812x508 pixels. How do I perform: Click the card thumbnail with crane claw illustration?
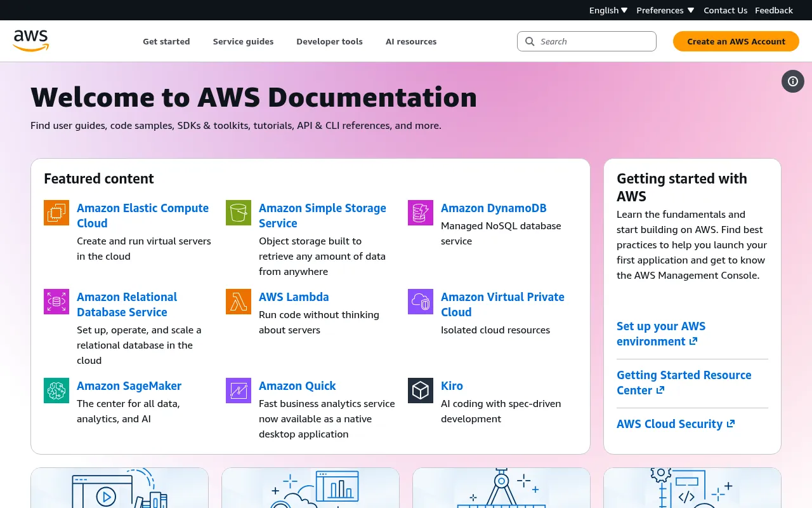(501, 488)
